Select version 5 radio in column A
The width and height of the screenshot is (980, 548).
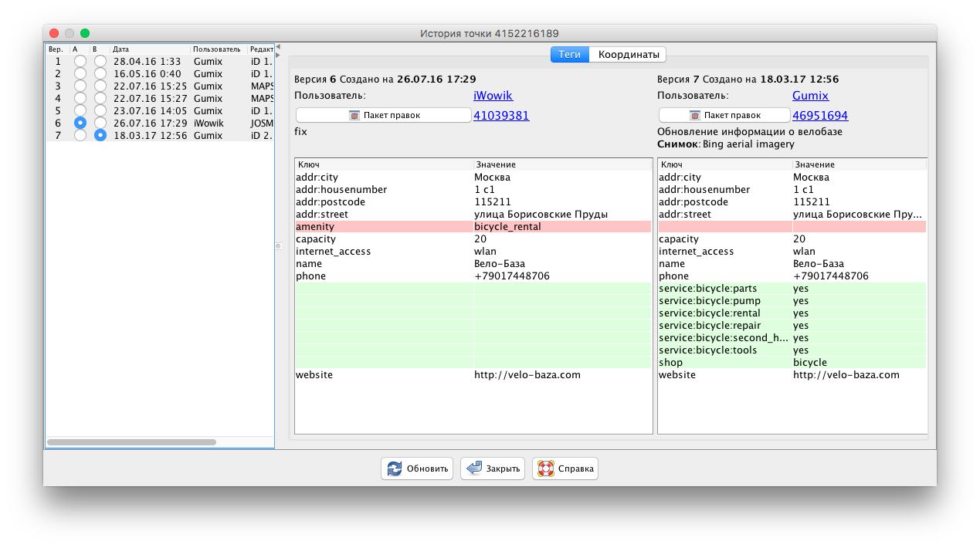tap(80, 110)
